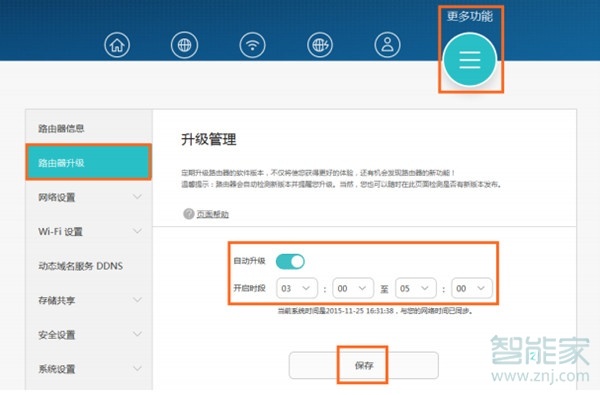Expand the Wi-Fi 设置 sidebar section
The image size is (600, 395).
(x=89, y=232)
